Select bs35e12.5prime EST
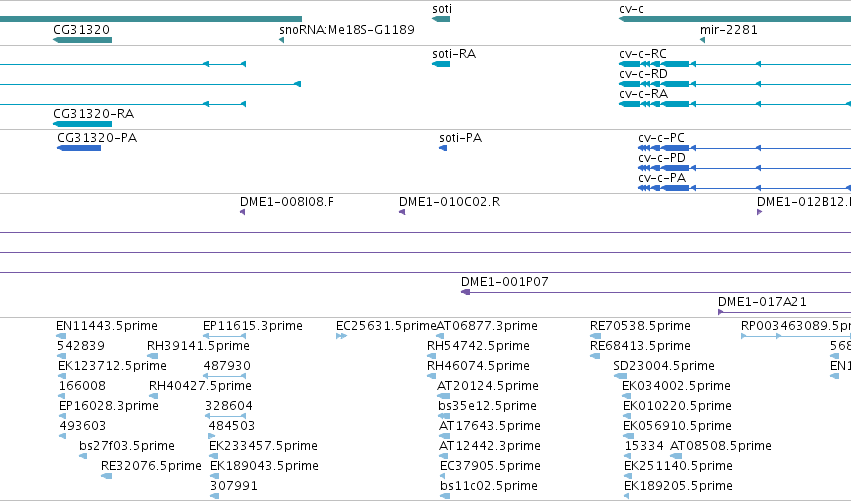This screenshot has width=851, height=501. 444,416
